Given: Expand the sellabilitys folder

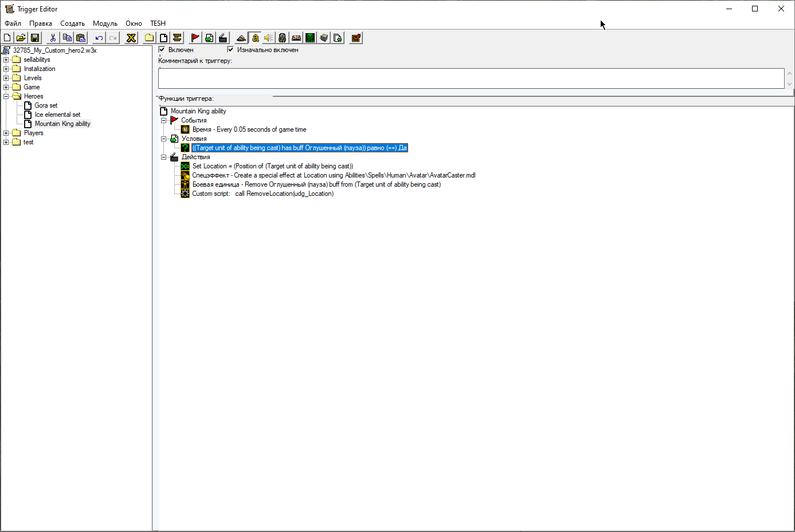Looking at the screenshot, I should click(6, 60).
